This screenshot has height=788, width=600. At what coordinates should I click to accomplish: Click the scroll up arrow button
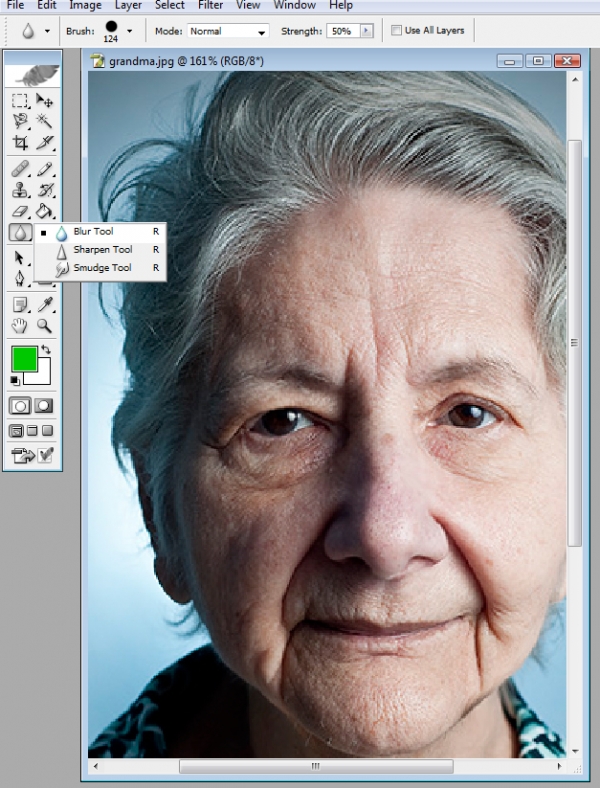coord(575,79)
